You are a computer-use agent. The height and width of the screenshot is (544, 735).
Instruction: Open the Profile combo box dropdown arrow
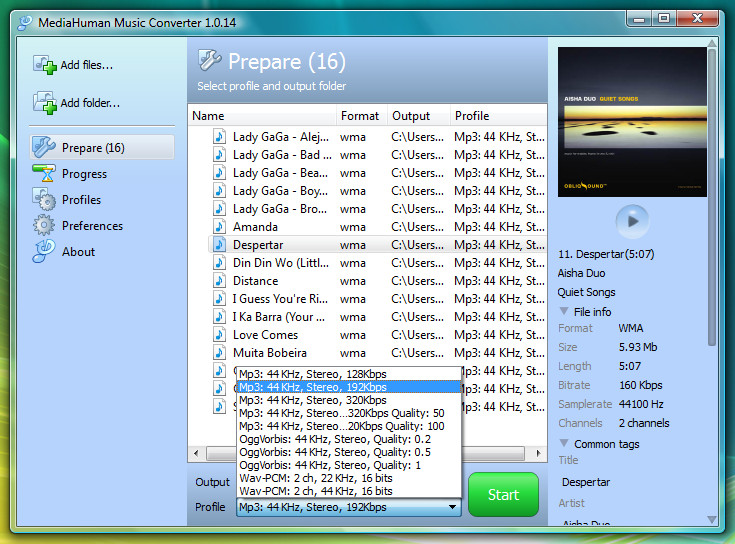(452, 507)
